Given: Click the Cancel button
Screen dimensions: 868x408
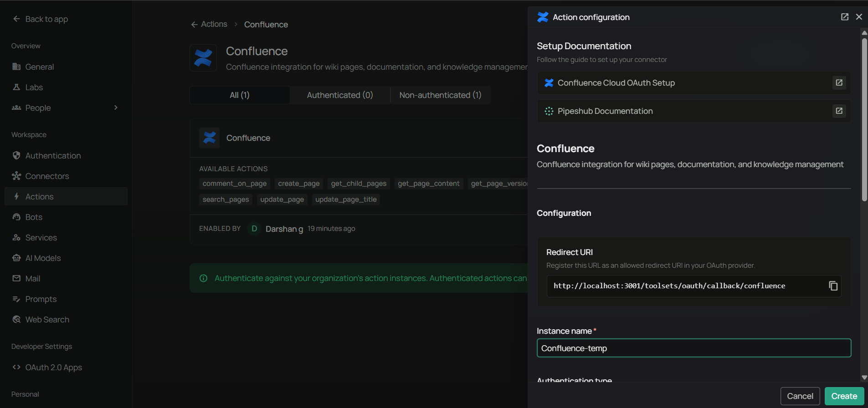Looking at the screenshot, I should click(x=800, y=396).
